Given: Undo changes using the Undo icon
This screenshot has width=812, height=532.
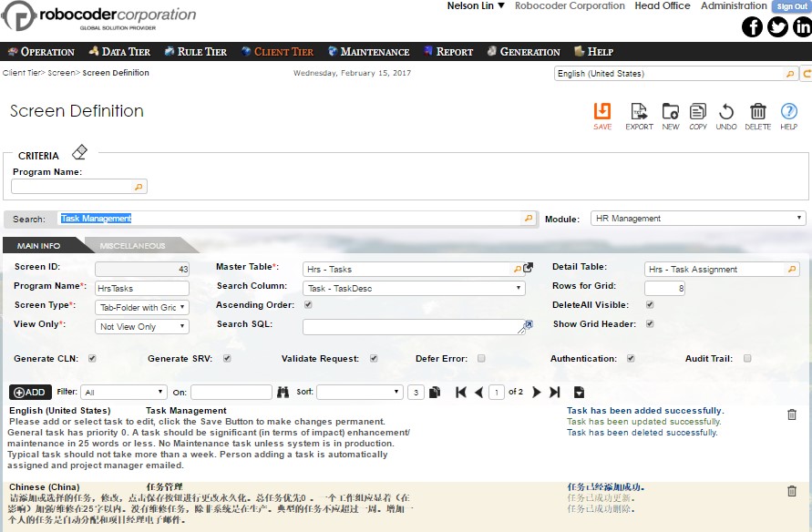Looking at the screenshot, I should [726, 111].
